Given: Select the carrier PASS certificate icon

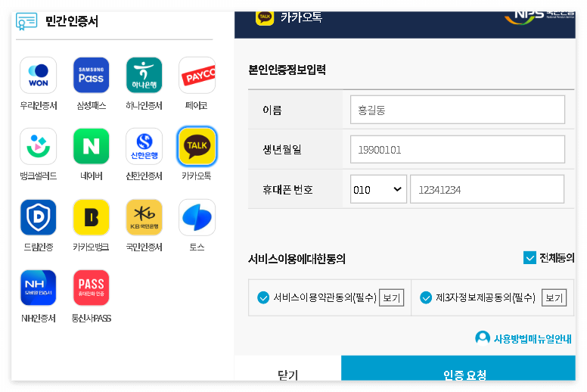Looking at the screenshot, I should (x=91, y=288).
